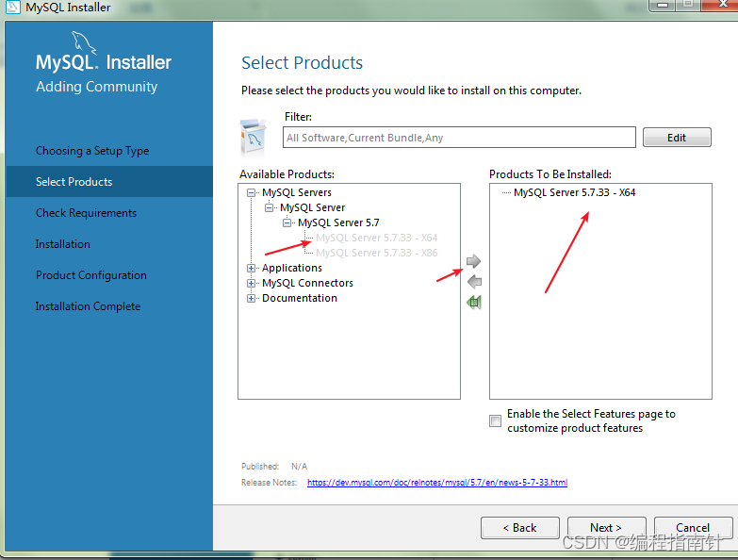This screenshot has height=560, width=738.
Task: Open the Product Configuration step
Action: tap(91, 275)
